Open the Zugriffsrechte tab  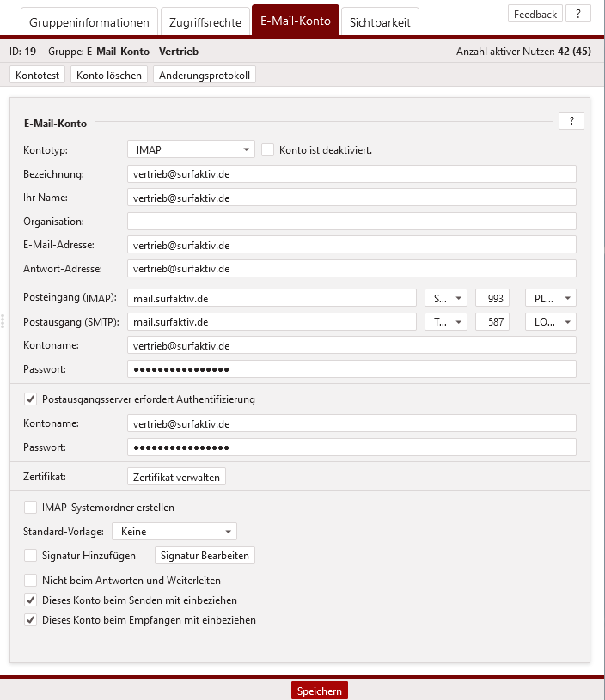tap(205, 22)
